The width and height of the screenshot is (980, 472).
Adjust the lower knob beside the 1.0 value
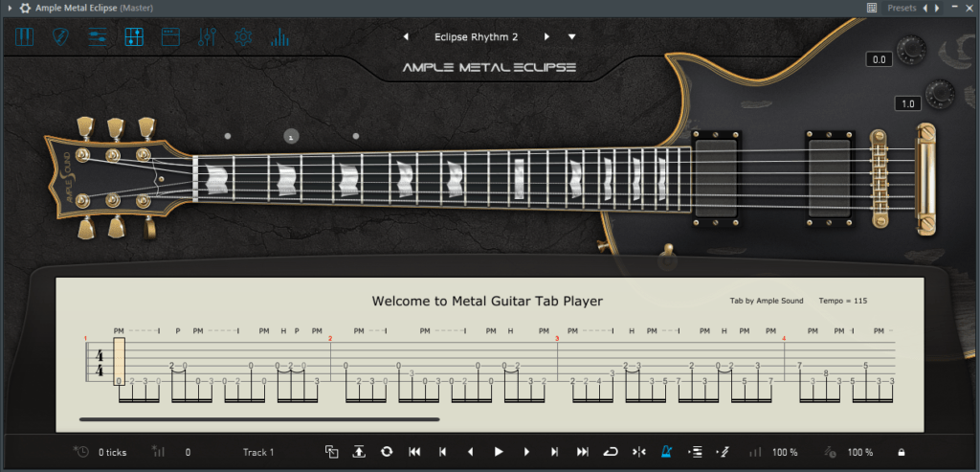click(941, 95)
